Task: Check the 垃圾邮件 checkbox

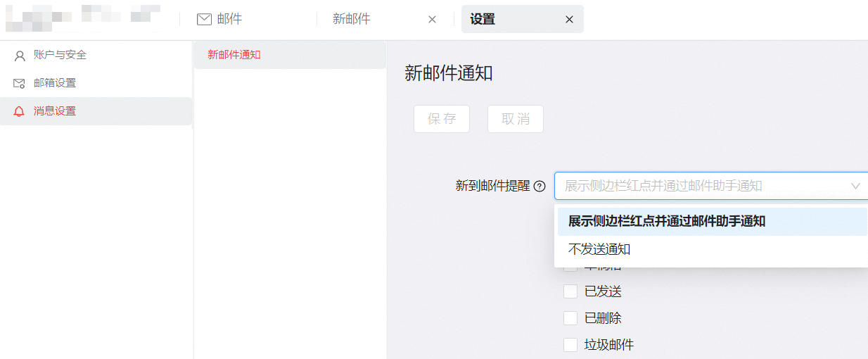Action: pos(570,345)
